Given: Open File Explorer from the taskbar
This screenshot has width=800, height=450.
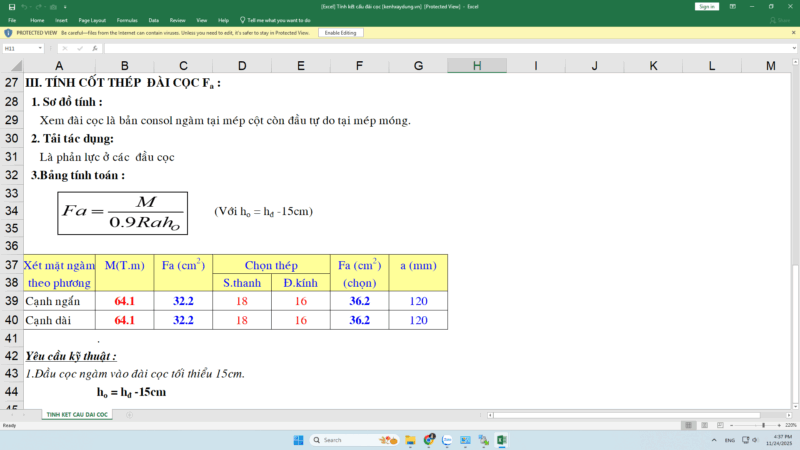Looking at the screenshot, I should (410, 440).
